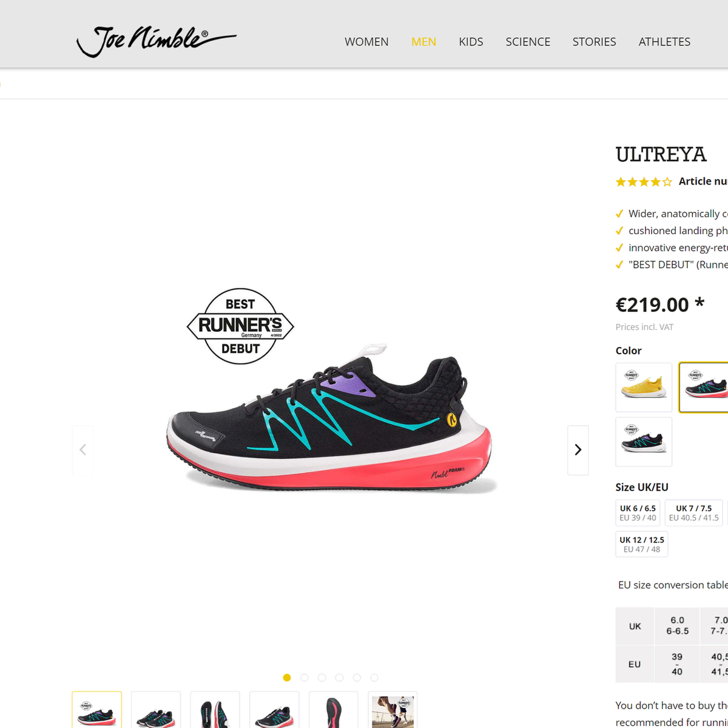
Task: Click the Best Runner's Debut badge
Action: 240,326
